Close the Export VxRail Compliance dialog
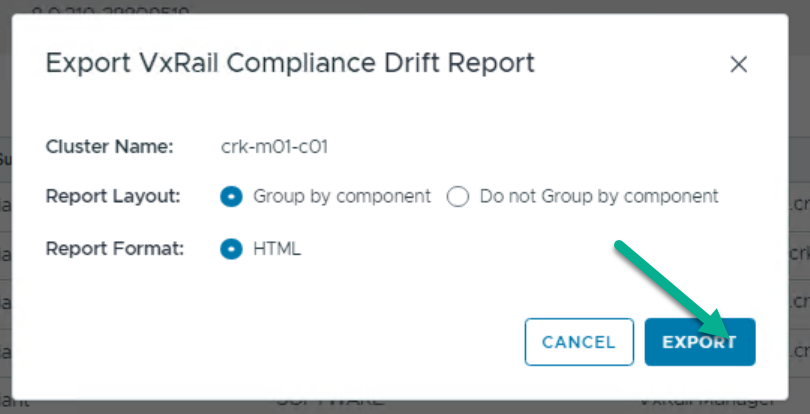The image size is (810, 414). (x=739, y=65)
